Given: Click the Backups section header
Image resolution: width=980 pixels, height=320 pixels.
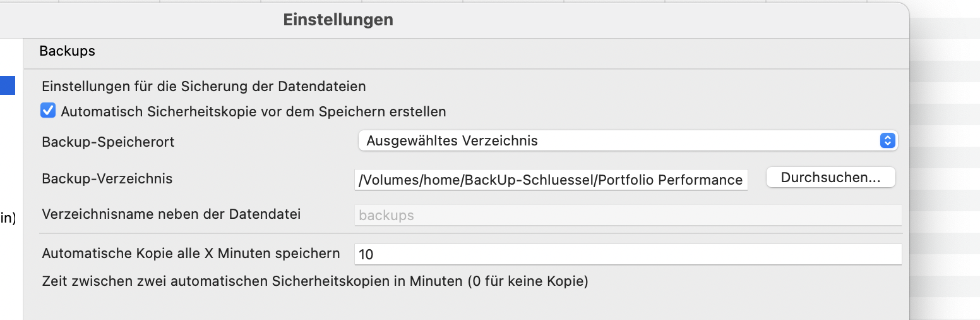Looking at the screenshot, I should click(67, 51).
